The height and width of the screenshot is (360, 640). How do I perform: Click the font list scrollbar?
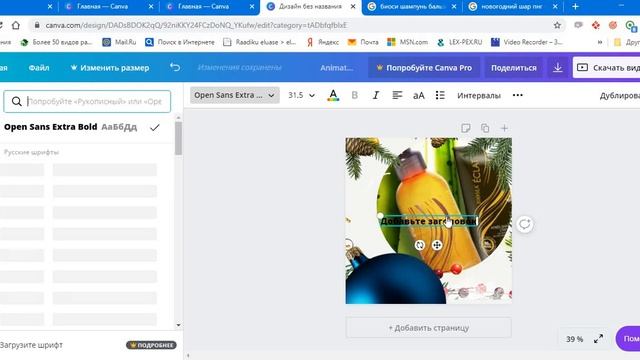[178, 138]
